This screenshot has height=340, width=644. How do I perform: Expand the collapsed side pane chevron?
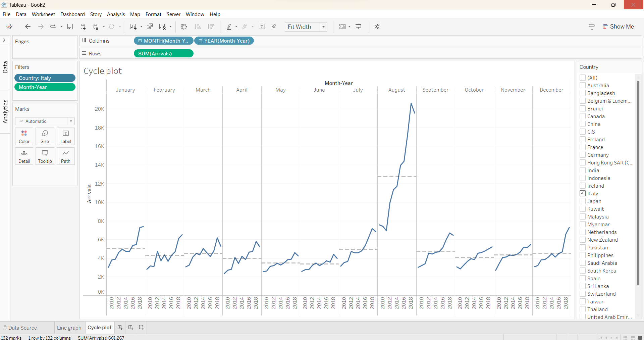pyautogui.click(x=4, y=40)
